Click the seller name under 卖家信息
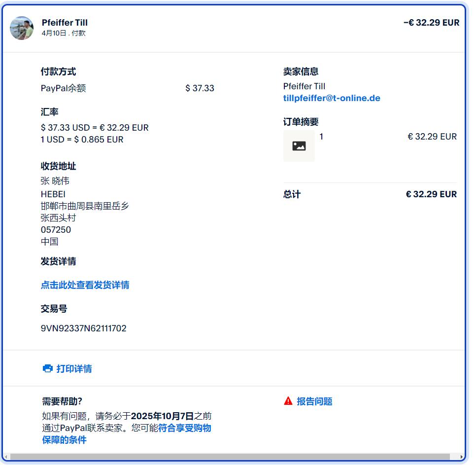 coord(304,86)
